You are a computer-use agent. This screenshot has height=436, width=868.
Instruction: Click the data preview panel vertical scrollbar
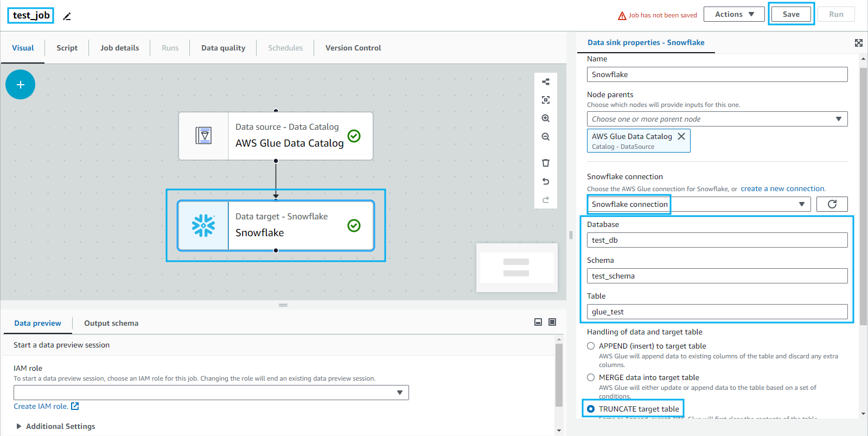point(559,375)
